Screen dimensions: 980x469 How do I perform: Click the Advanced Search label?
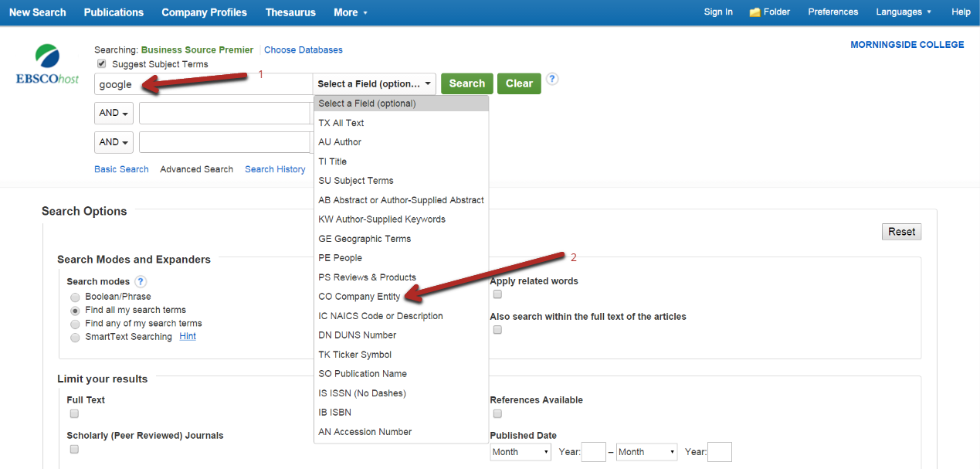pyautogui.click(x=197, y=169)
